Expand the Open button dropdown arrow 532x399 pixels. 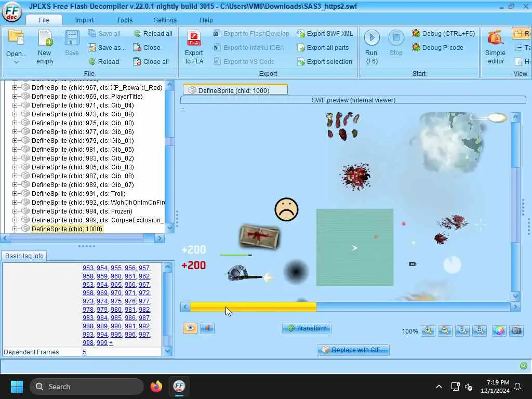point(16,62)
